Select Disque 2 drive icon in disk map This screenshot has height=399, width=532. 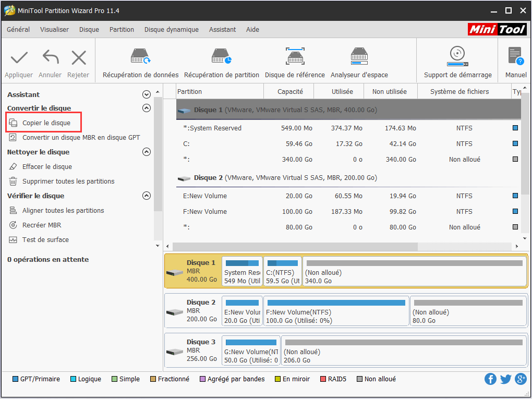[x=175, y=312]
